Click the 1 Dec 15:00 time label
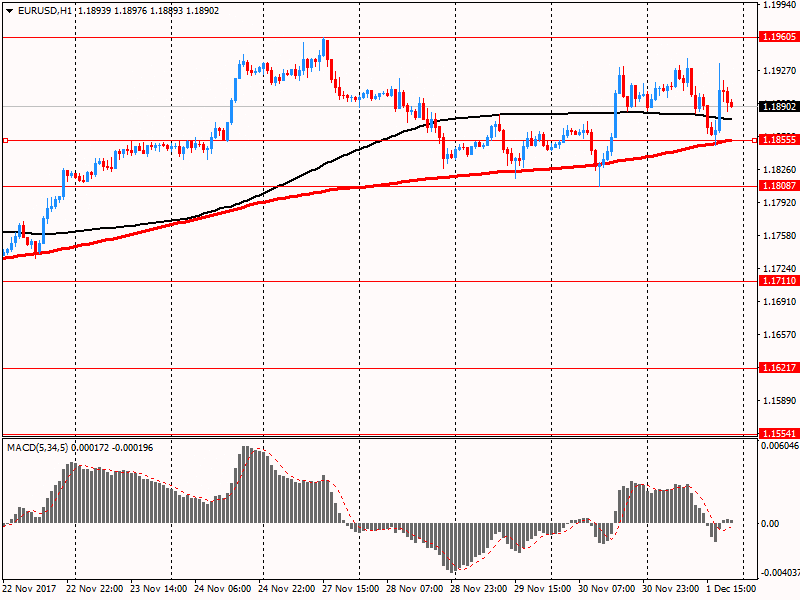The image size is (800, 600). click(731, 588)
